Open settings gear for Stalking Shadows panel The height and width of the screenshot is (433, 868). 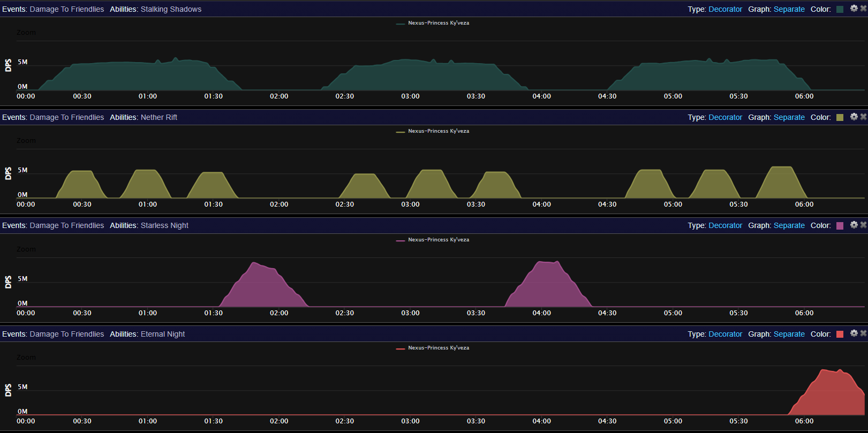(x=854, y=9)
